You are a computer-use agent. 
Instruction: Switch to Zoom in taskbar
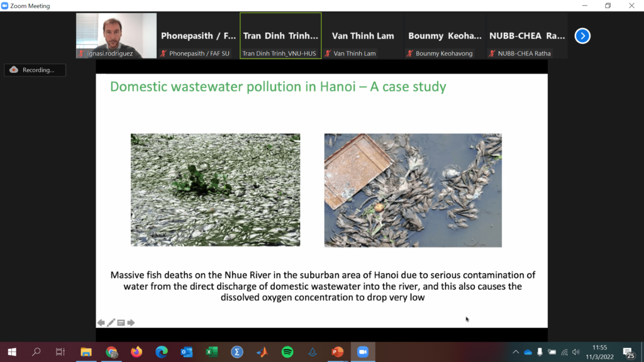363,352
